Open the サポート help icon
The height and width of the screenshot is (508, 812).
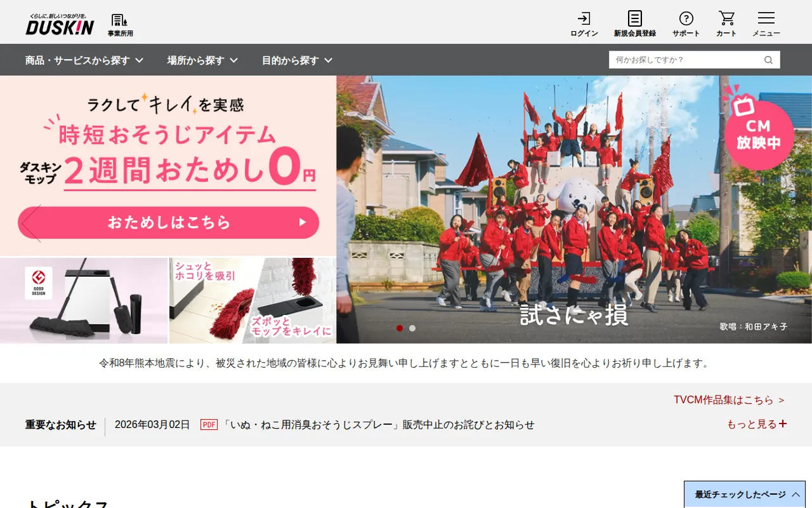coord(686,24)
